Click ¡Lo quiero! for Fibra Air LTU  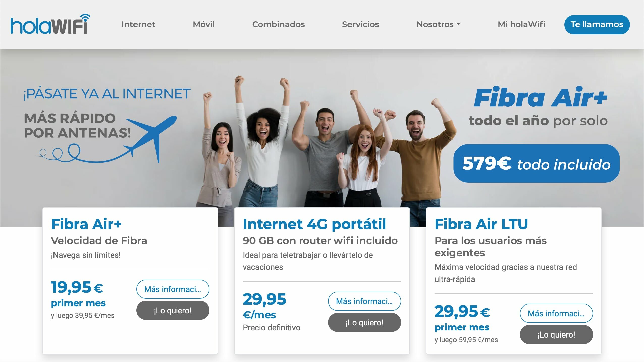click(556, 335)
